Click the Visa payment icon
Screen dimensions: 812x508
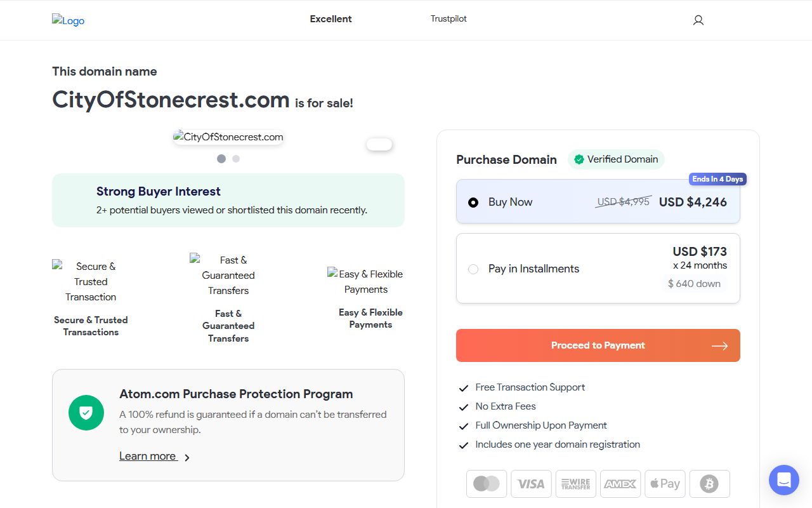point(531,484)
